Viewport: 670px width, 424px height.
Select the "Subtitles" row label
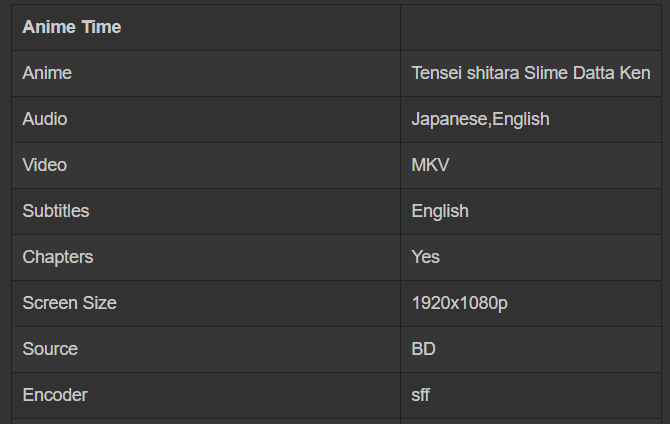[56, 211]
